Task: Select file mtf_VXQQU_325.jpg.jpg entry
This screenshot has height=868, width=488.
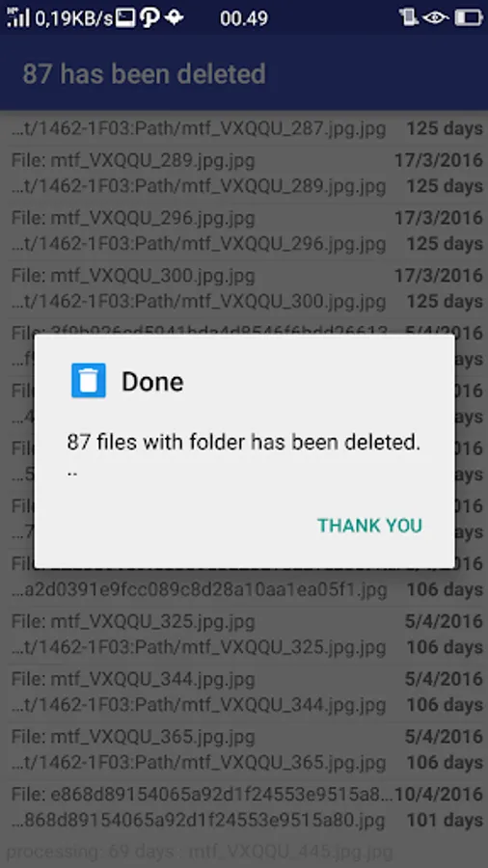Action: point(244,635)
